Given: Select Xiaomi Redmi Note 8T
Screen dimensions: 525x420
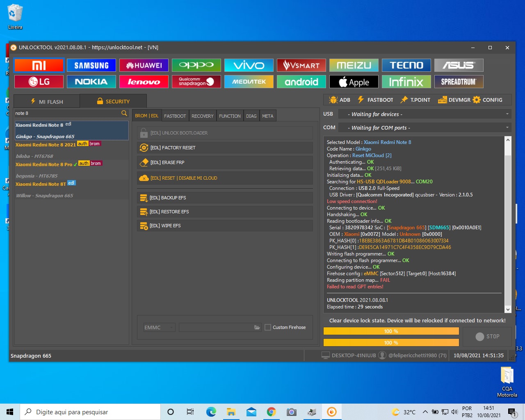Looking at the screenshot, I should click(x=71, y=189).
